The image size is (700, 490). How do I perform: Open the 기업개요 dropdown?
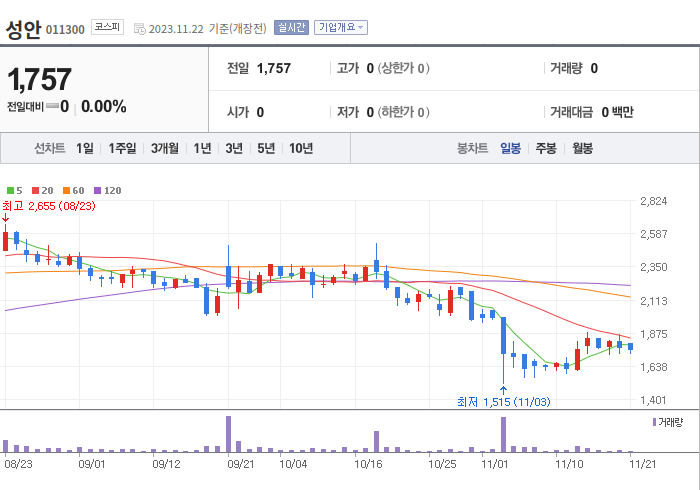coord(341,28)
